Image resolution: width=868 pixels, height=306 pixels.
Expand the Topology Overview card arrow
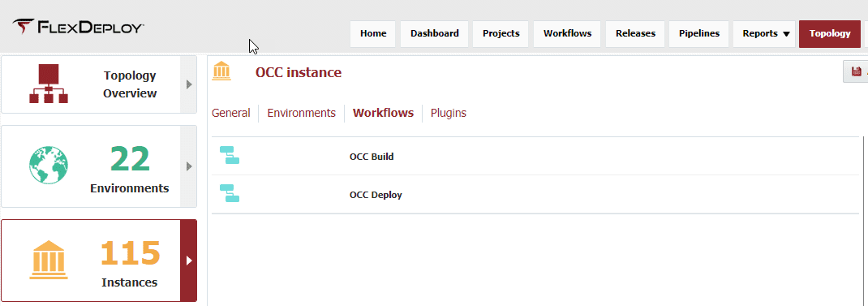[189, 84]
